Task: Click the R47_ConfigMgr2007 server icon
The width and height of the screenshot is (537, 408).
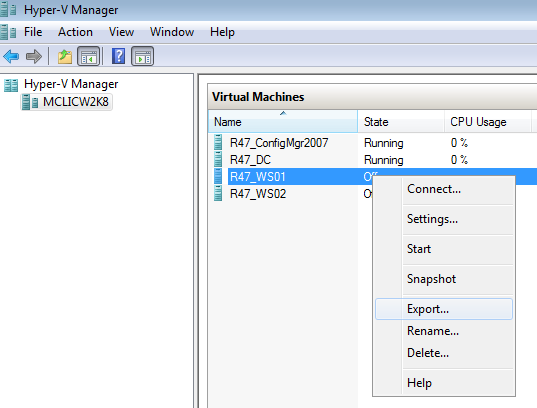Action: click(x=218, y=142)
